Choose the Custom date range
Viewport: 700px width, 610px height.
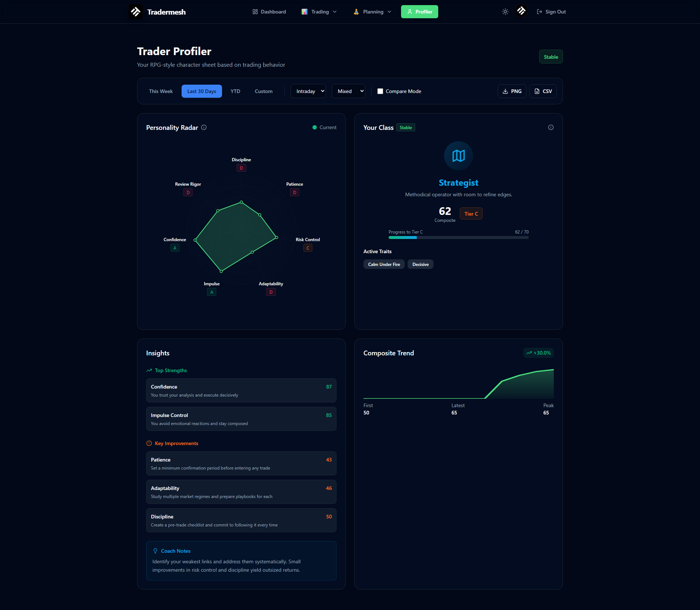tap(264, 91)
